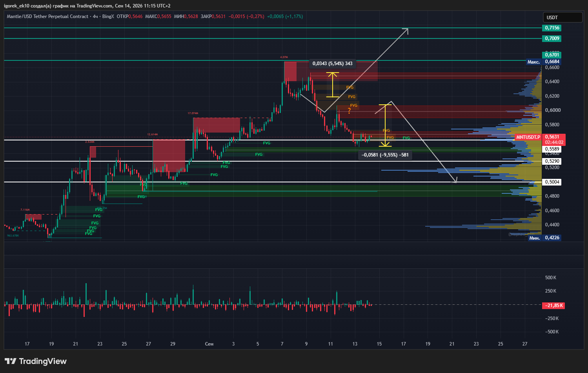Click the 17.074M volume label
The width and height of the screenshot is (588, 373).
[x=193, y=113]
